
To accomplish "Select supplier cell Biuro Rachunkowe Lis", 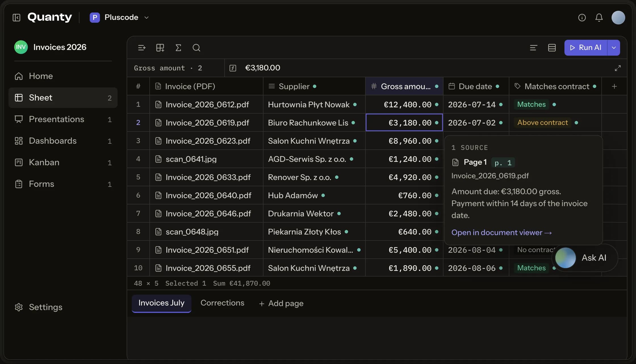I will point(314,123).
